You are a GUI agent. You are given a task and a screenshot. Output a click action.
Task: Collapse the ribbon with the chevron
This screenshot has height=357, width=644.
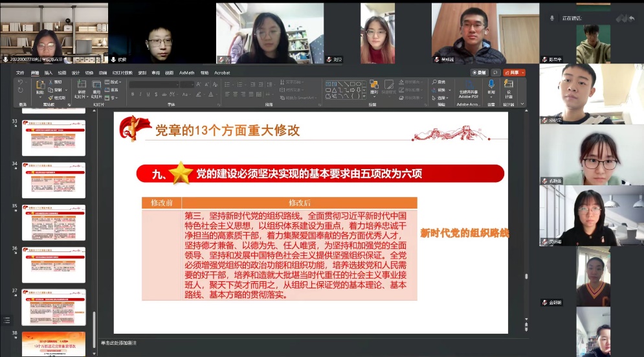coord(521,104)
